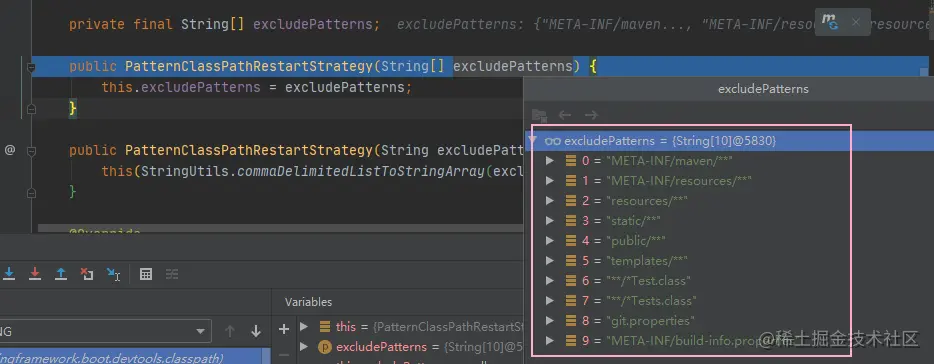Expand array element 0 "META-INF/maven/**"
Image resolution: width=934 pixels, height=364 pixels.
pos(550,161)
